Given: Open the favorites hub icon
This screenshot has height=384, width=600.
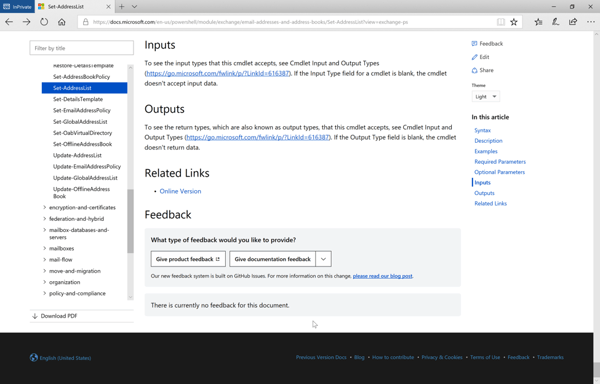Looking at the screenshot, I should (538, 22).
